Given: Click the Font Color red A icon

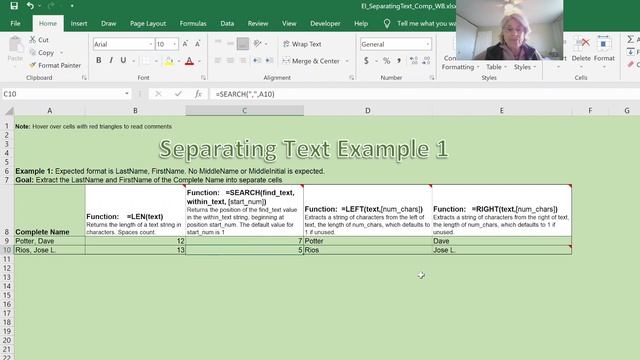Looking at the screenshot, I should [189, 61].
